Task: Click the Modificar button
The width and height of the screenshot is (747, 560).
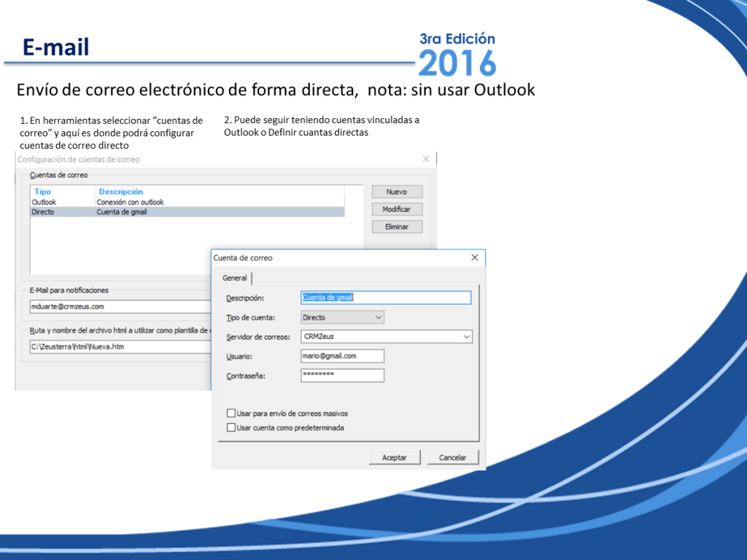Action: (x=397, y=209)
